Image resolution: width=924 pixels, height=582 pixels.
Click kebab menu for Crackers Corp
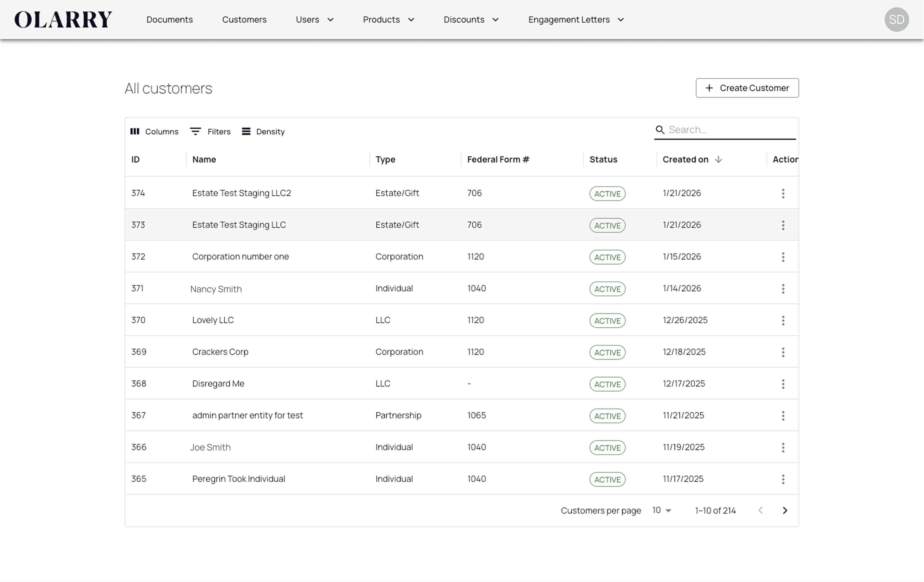(x=783, y=352)
